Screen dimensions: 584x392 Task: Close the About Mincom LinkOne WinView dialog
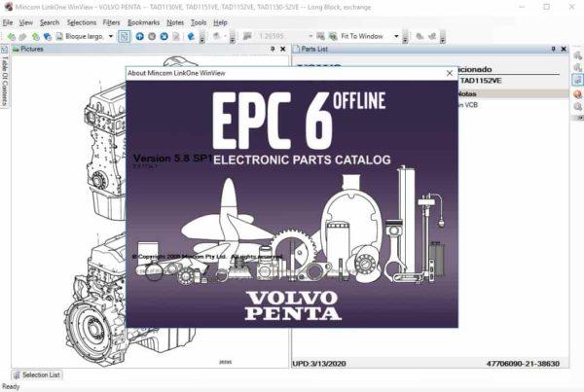450,73
